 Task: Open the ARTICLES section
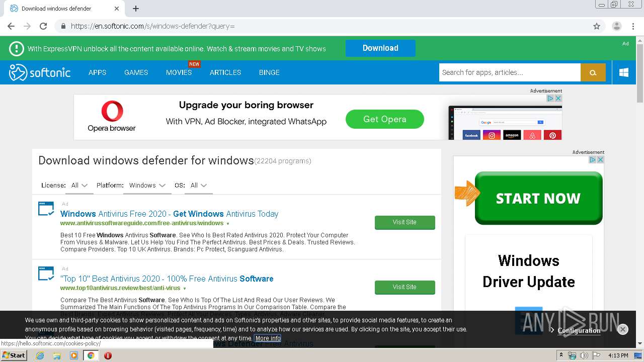click(x=225, y=72)
